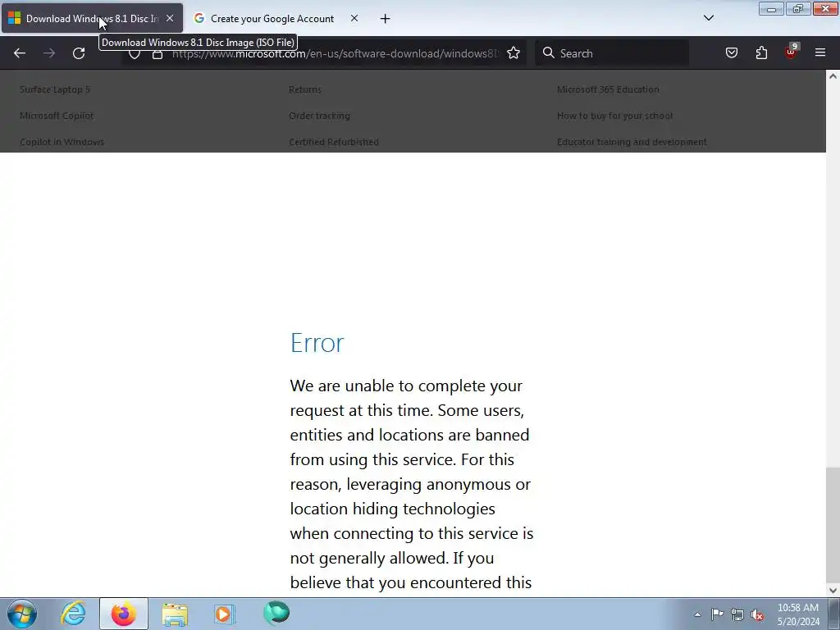
Task: Click scrollbar up arrow
Action: [x=833, y=76]
